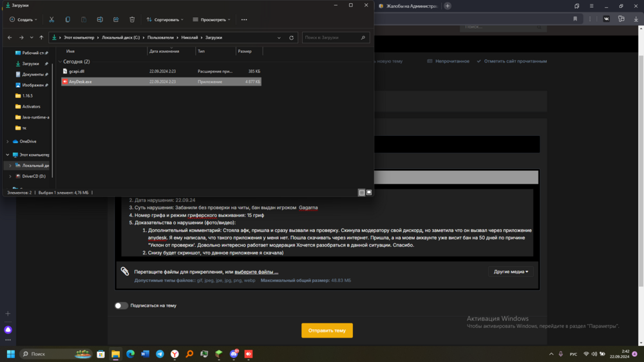The width and height of the screenshot is (644, 362).
Task: Open the Создать dropdown in Explorer
Action: click(x=23, y=19)
